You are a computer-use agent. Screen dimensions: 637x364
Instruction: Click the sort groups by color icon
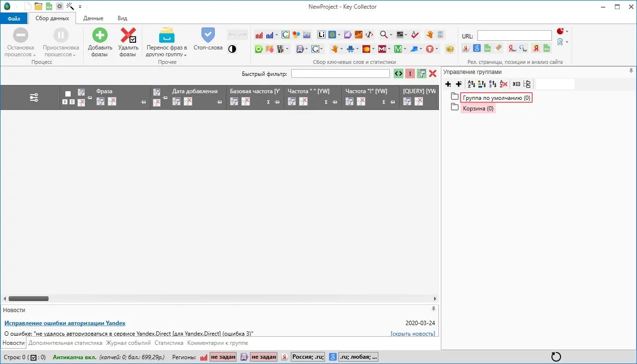coord(482,84)
